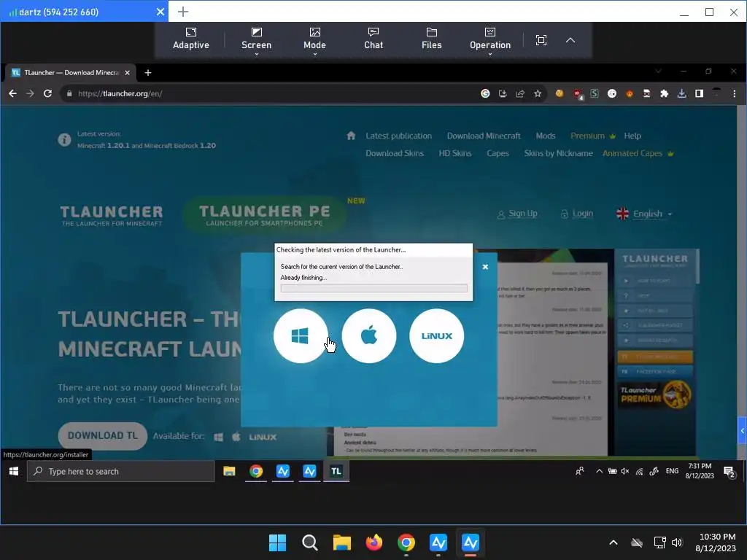Screen dimensions: 747x560
Task: Close the TLauncher browser tab
Action: pyautogui.click(x=127, y=73)
